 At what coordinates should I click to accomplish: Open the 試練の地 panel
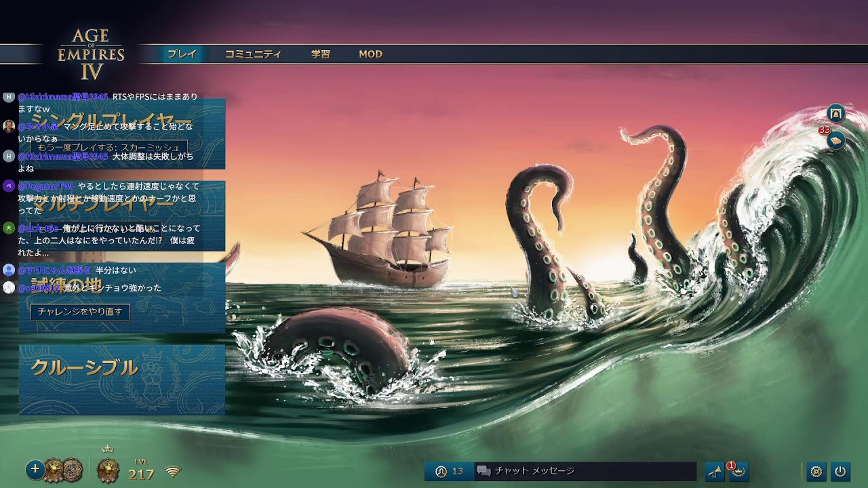[122, 298]
